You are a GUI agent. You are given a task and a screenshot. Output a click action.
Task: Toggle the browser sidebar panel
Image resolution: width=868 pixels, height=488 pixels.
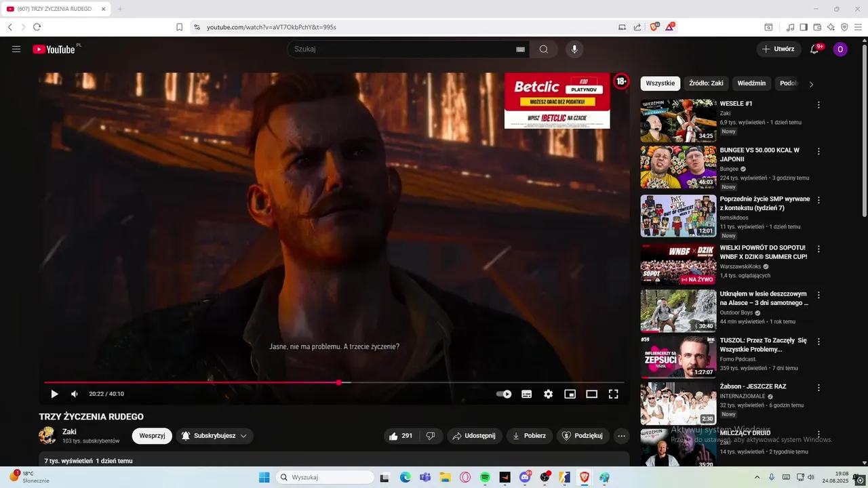click(x=804, y=27)
